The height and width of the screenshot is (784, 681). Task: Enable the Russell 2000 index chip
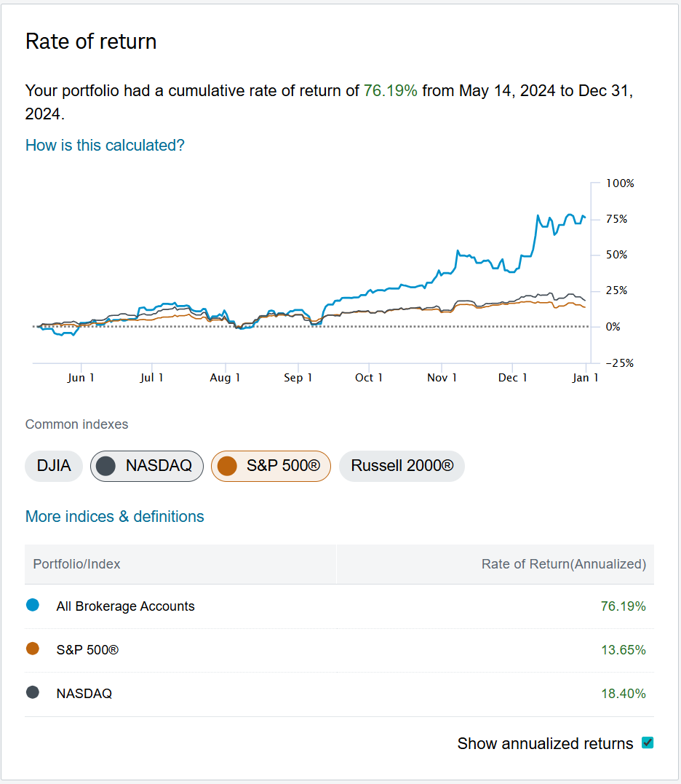click(x=402, y=466)
